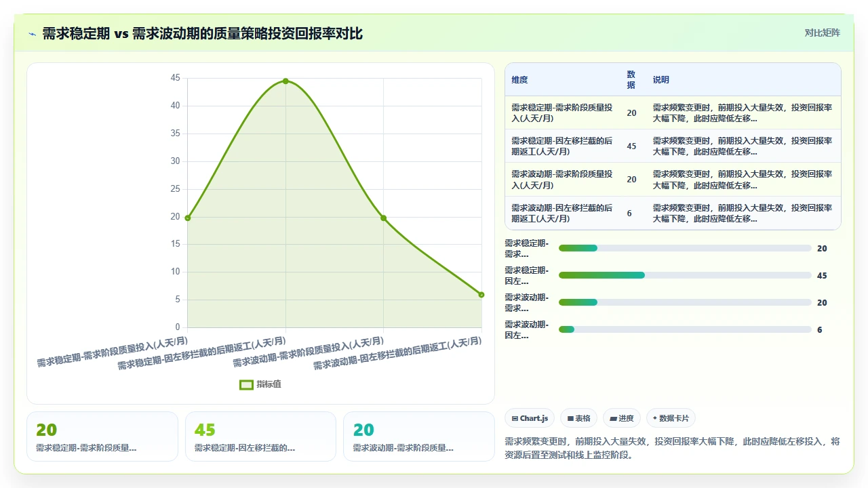Click the 对比矩阵 label in header

click(x=822, y=33)
